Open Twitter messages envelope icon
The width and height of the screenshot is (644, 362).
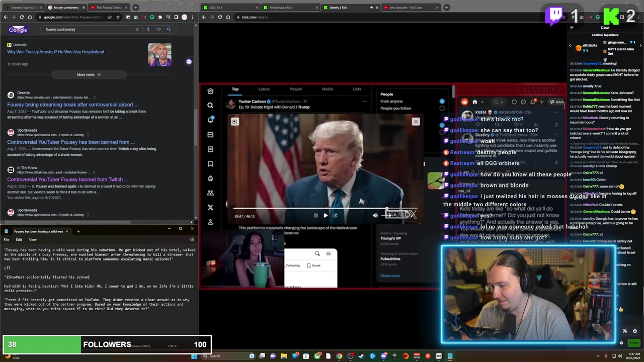[x=210, y=134]
